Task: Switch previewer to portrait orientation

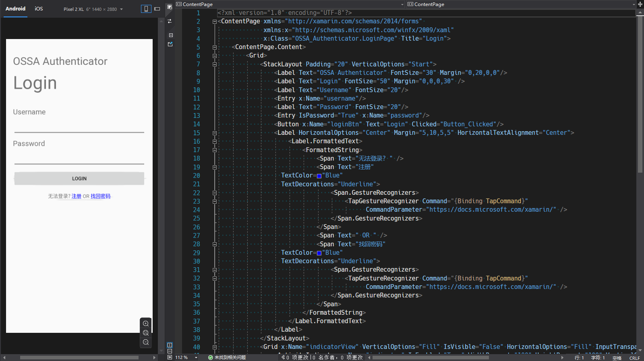Action: pyautogui.click(x=146, y=9)
